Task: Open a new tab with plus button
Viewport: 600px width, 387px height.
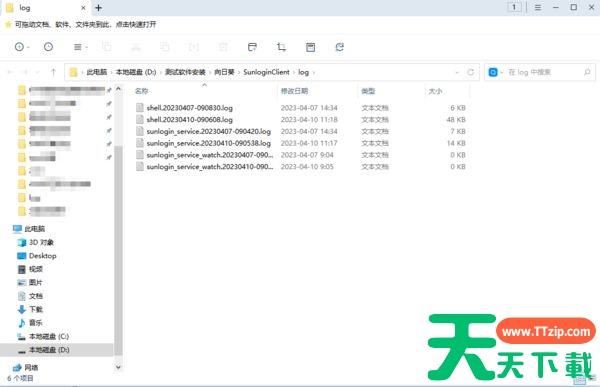Action: (98, 8)
